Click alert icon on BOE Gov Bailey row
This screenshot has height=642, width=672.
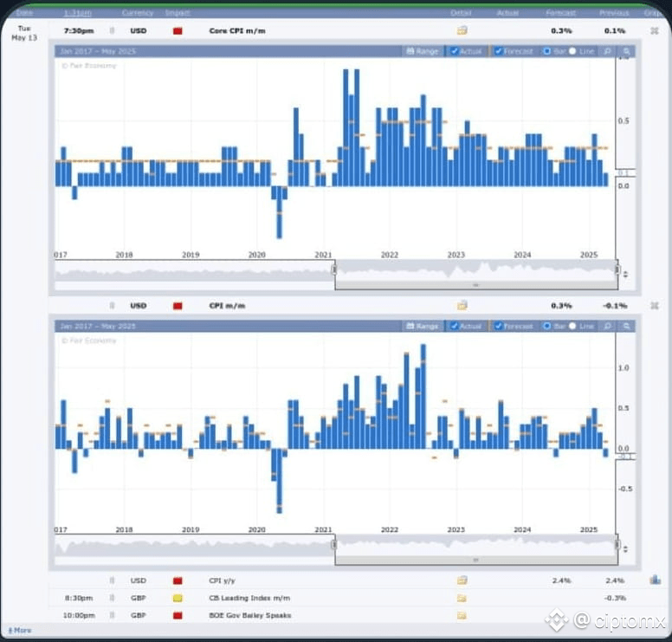pos(113,615)
